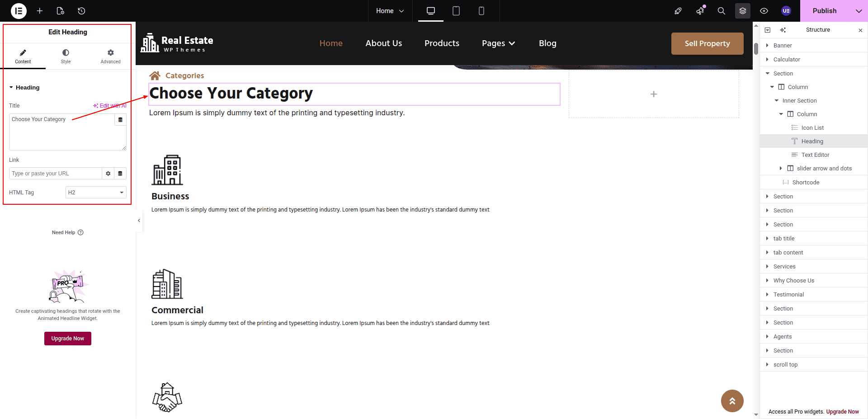The height and width of the screenshot is (419, 868).
Task: Click the Sell Property button
Action: pos(707,44)
